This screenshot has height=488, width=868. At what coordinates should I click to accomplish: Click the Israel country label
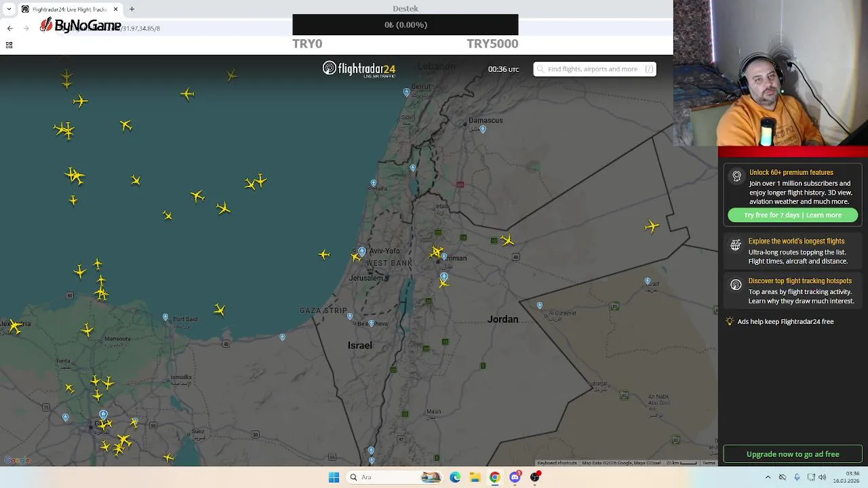360,346
